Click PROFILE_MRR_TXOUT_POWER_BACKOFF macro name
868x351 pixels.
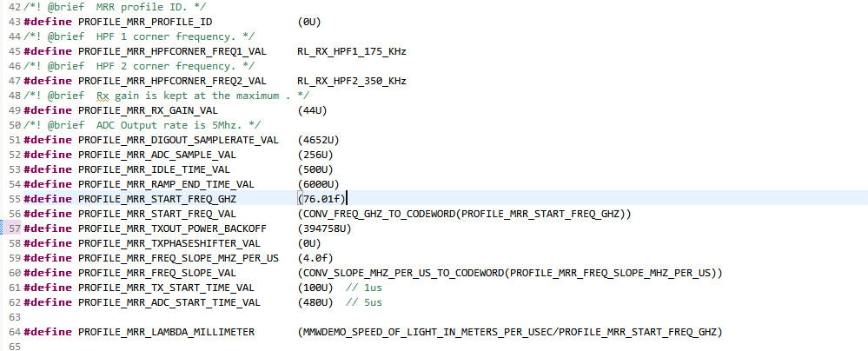[x=172, y=228]
